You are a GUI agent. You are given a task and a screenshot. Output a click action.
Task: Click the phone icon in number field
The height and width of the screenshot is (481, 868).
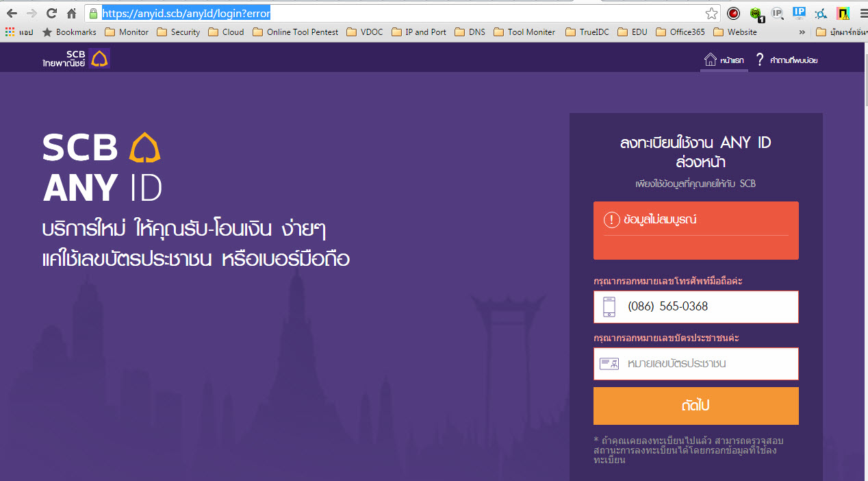click(609, 306)
